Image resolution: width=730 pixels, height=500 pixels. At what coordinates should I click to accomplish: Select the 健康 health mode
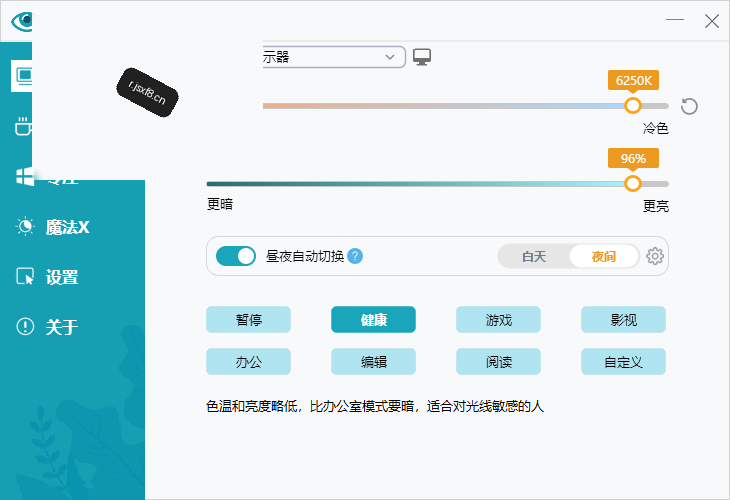coord(373,320)
